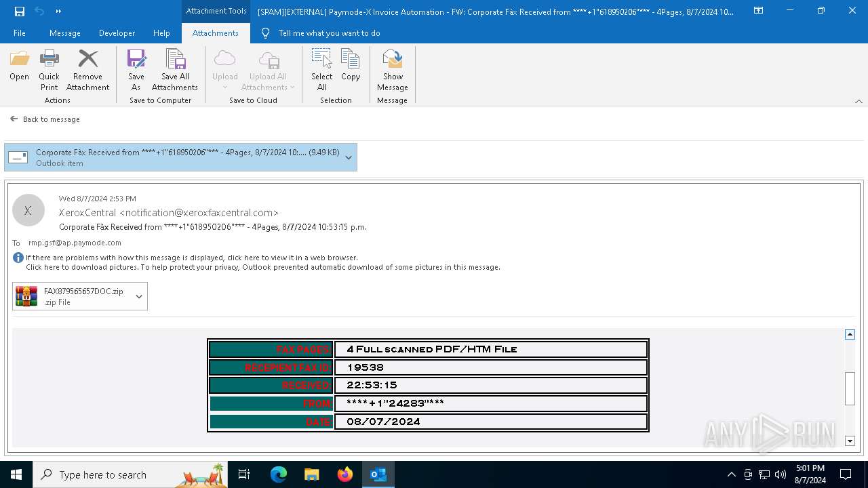
Task: Open the Windows Start menu
Action: 16,474
